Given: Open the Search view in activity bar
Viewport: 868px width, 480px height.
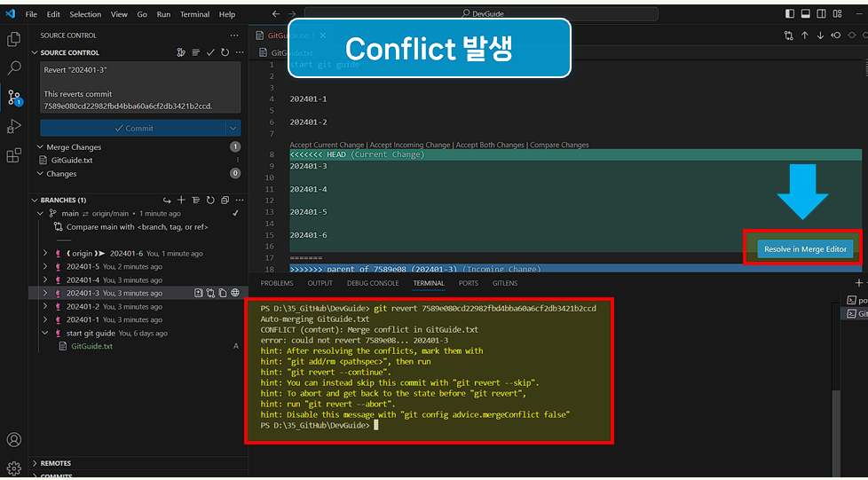Looking at the screenshot, I should (13, 68).
